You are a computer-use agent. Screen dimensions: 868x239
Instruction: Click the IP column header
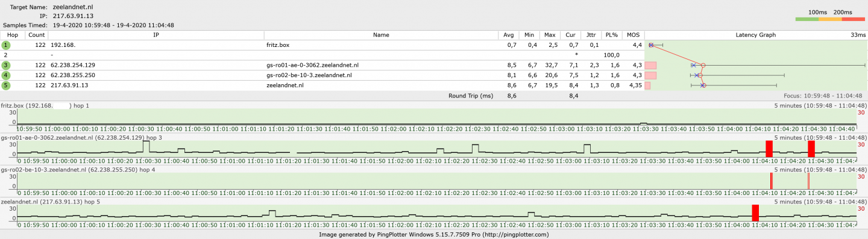156,35
